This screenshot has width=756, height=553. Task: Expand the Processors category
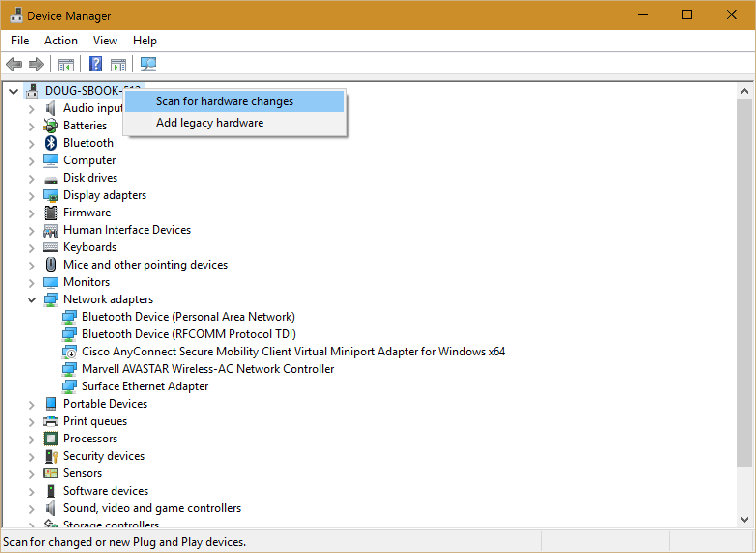pyautogui.click(x=31, y=439)
